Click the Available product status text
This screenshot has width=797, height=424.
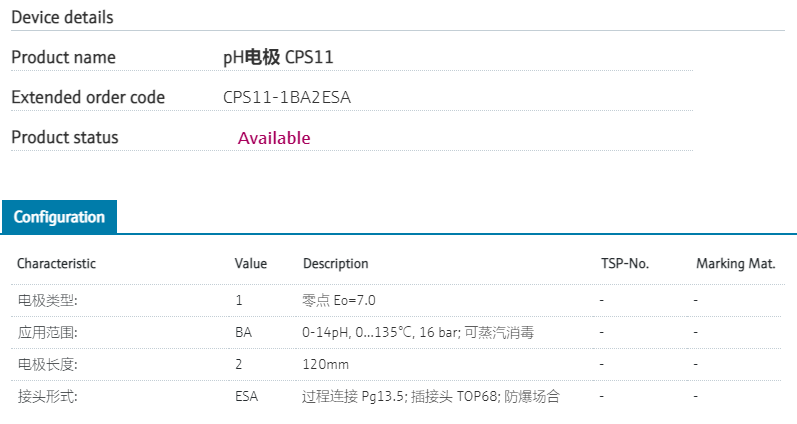(274, 138)
